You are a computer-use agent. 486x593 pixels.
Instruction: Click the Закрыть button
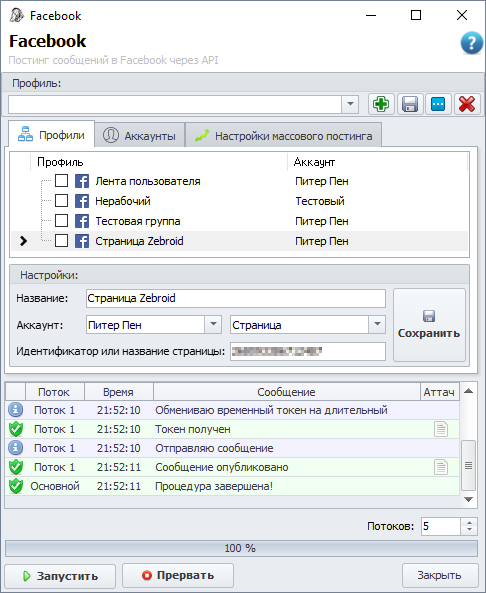[440, 575]
